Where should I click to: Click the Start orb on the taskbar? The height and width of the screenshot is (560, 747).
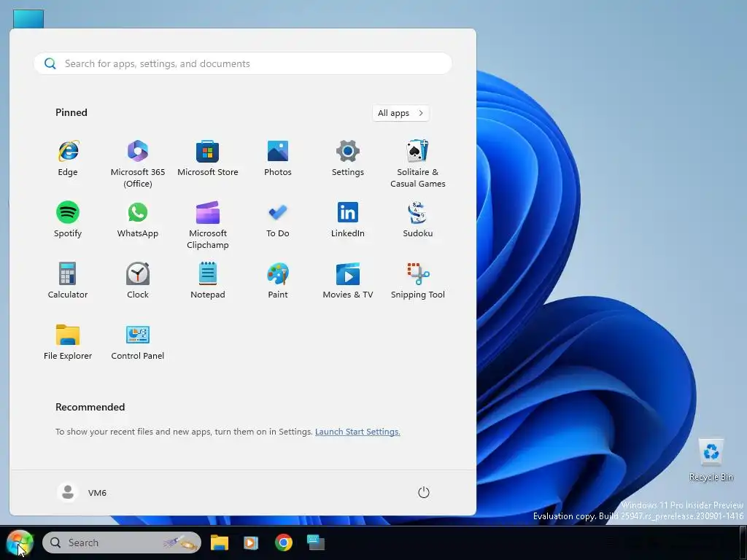point(20,542)
